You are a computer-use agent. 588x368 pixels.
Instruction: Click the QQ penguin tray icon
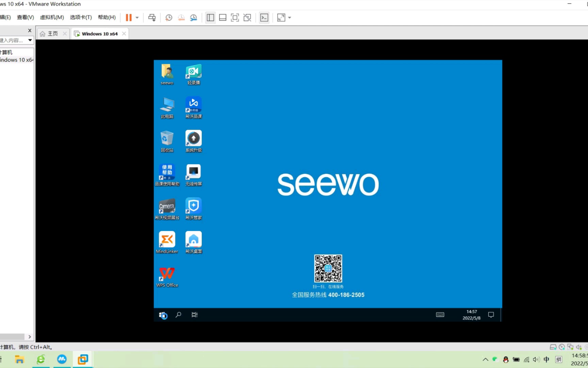(x=506, y=359)
